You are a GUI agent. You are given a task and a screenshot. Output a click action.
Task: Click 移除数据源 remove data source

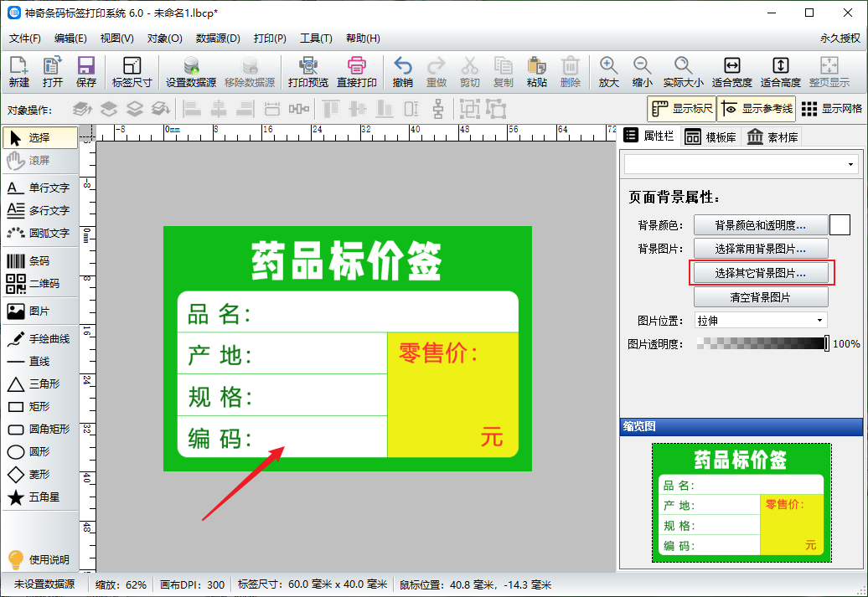[x=250, y=72]
